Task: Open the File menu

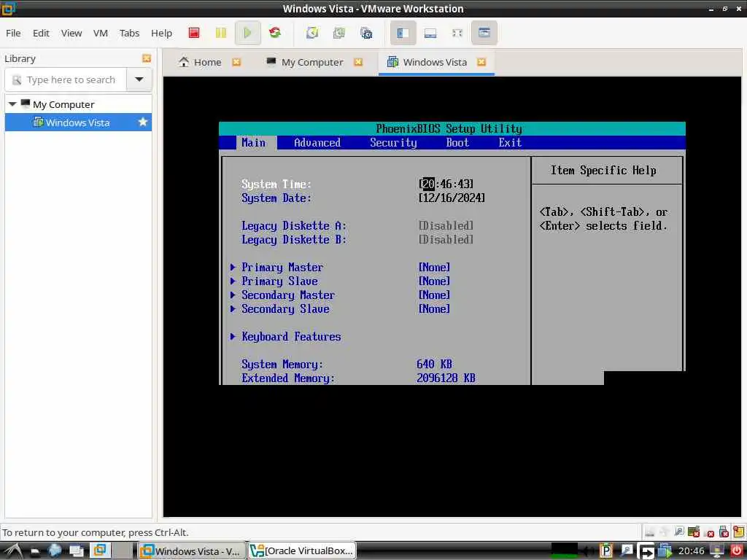Action: tap(13, 33)
